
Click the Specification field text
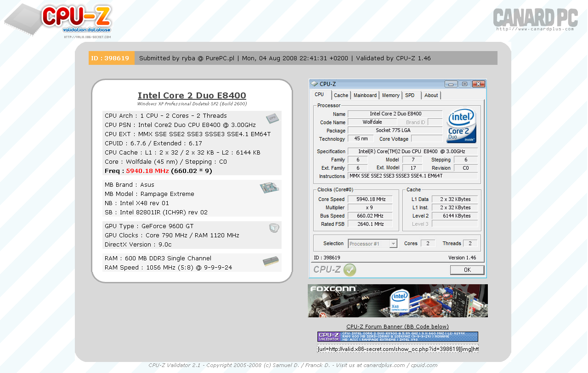413,151
